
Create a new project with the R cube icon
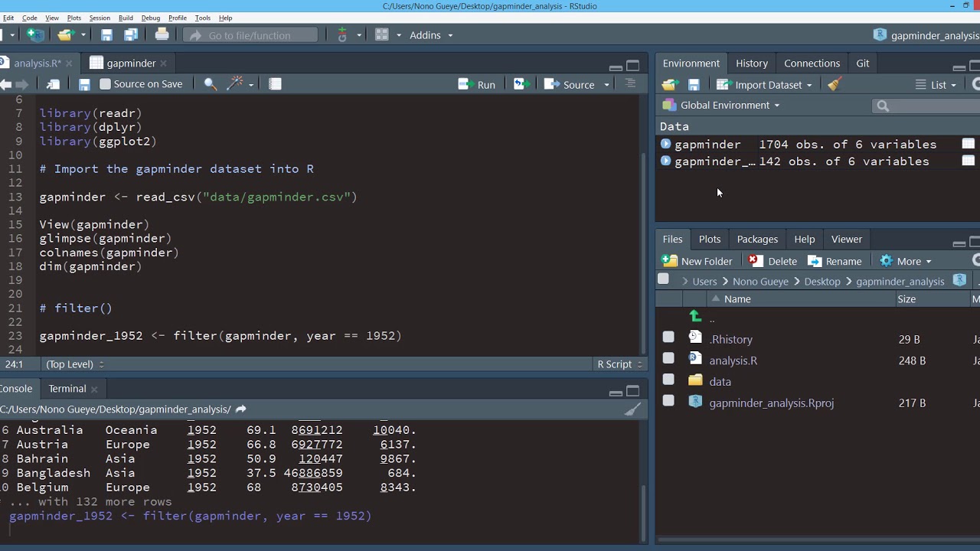[35, 34]
